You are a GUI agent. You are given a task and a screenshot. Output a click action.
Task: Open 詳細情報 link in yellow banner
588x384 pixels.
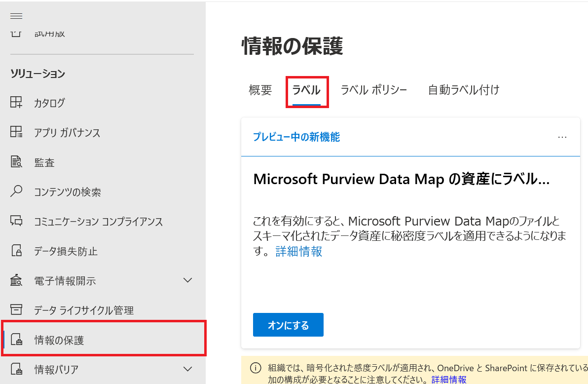pyautogui.click(x=449, y=380)
